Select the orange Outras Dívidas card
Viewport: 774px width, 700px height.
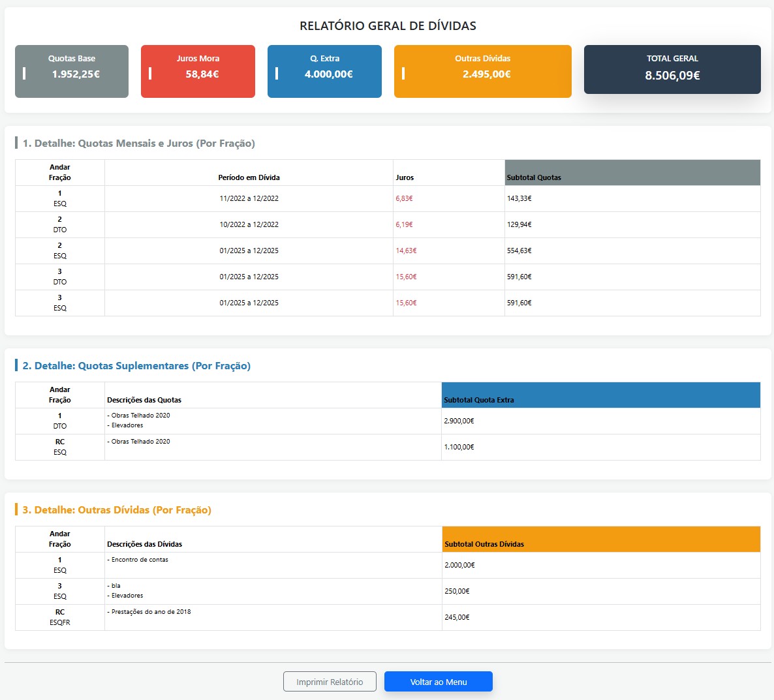tap(483, 72)
